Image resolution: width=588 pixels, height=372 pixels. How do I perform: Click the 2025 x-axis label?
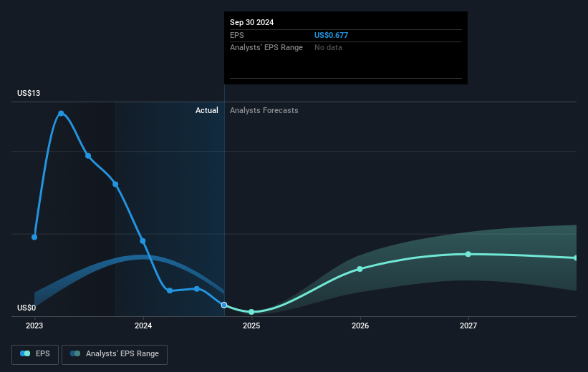(251, 326)
